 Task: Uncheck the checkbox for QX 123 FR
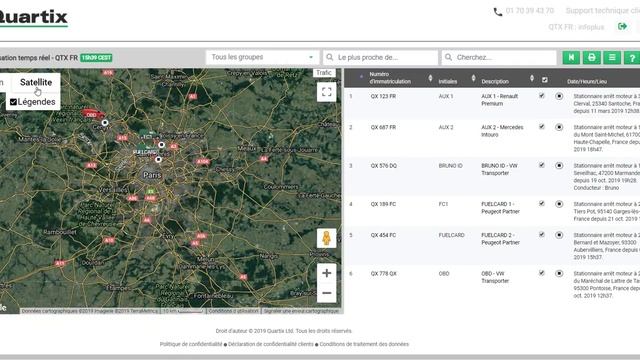(542, 96)
